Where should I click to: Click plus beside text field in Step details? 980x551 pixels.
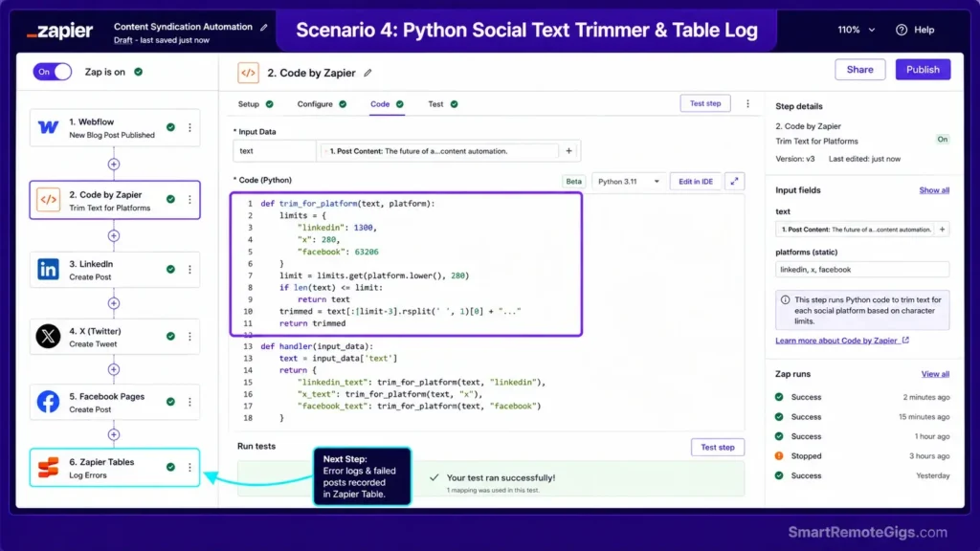pyautogui.click(x=942, y=230)
